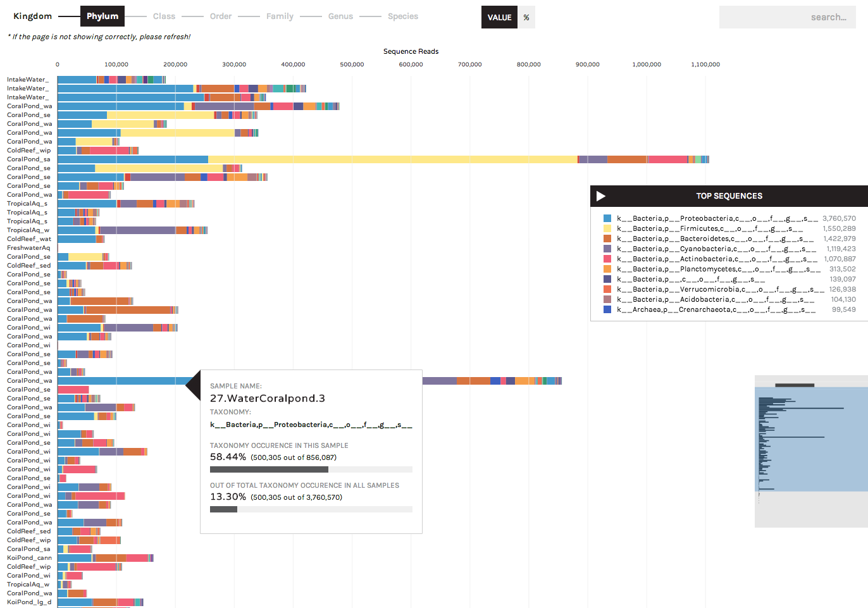Collapse the TOP SEQUENCES panel
Viewport: 868px width, 608px height.
pyautogui.click(x=600, y=196)
